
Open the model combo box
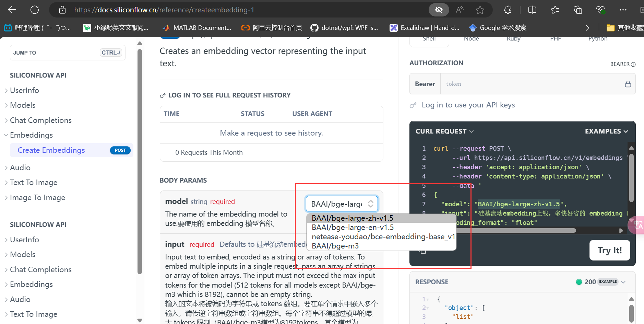[342, 204]
